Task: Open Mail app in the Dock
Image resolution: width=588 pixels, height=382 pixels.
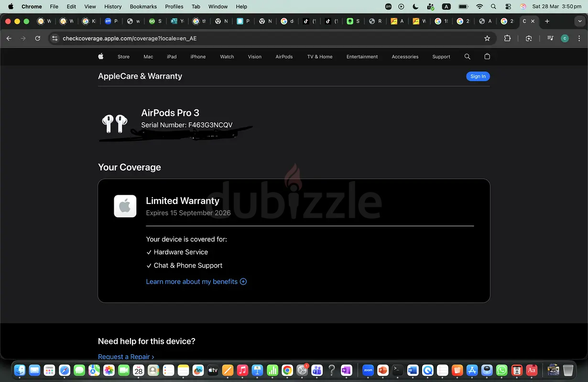Action: click(x=34, y=370)
